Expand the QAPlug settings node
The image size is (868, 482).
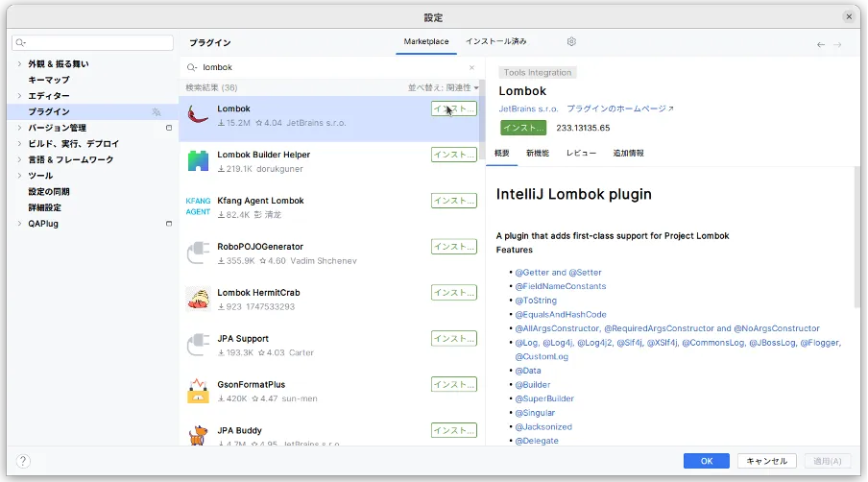pos(19,224)
